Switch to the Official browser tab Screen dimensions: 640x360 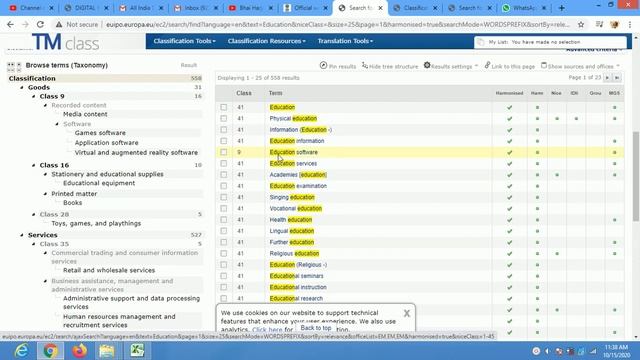click(304, 8)
